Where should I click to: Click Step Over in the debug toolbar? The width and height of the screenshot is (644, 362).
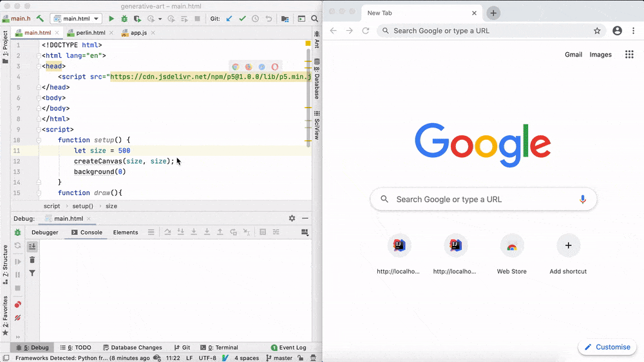tap(167, 232)
